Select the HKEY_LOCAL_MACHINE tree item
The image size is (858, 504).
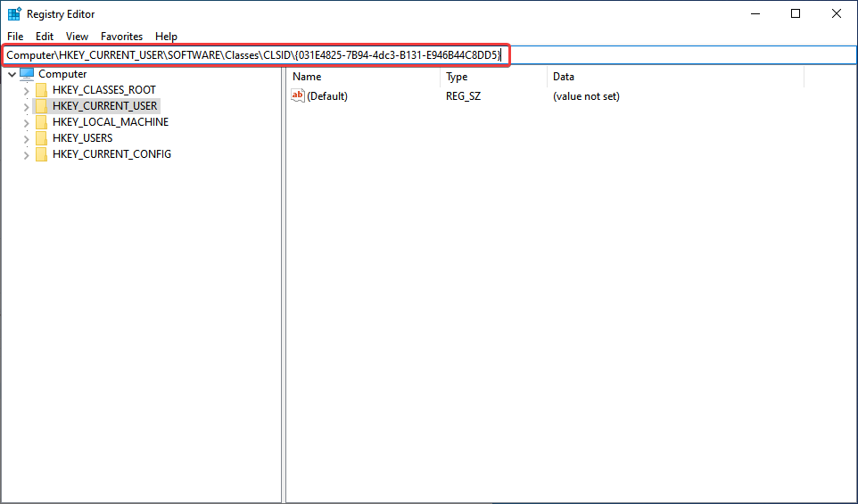point(111,122)
